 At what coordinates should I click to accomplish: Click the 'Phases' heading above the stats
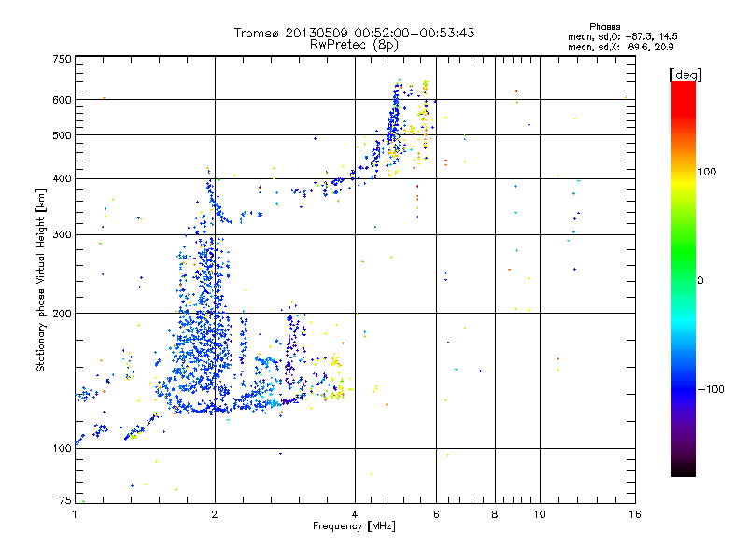[x=604, y=27]
